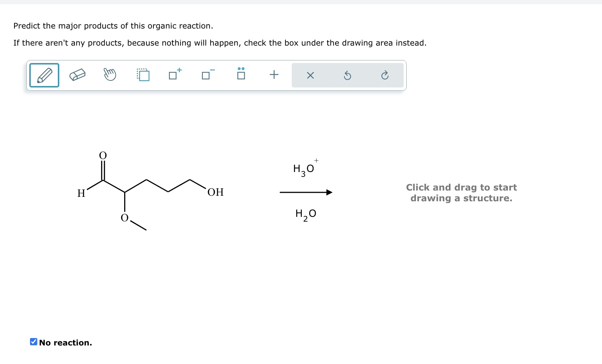Screen dimensions: 602x364
Task: Undo the last drawing action
Action: pos(347,75)
